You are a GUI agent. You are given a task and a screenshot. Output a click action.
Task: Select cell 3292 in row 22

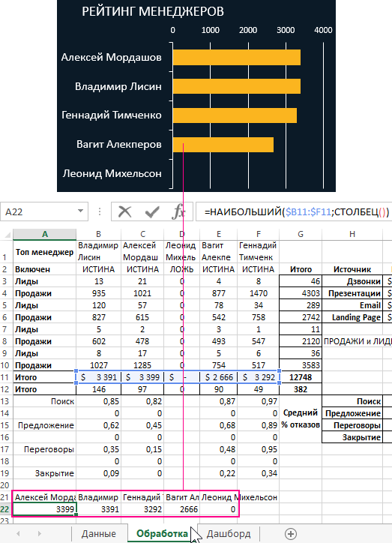[142, 509]
